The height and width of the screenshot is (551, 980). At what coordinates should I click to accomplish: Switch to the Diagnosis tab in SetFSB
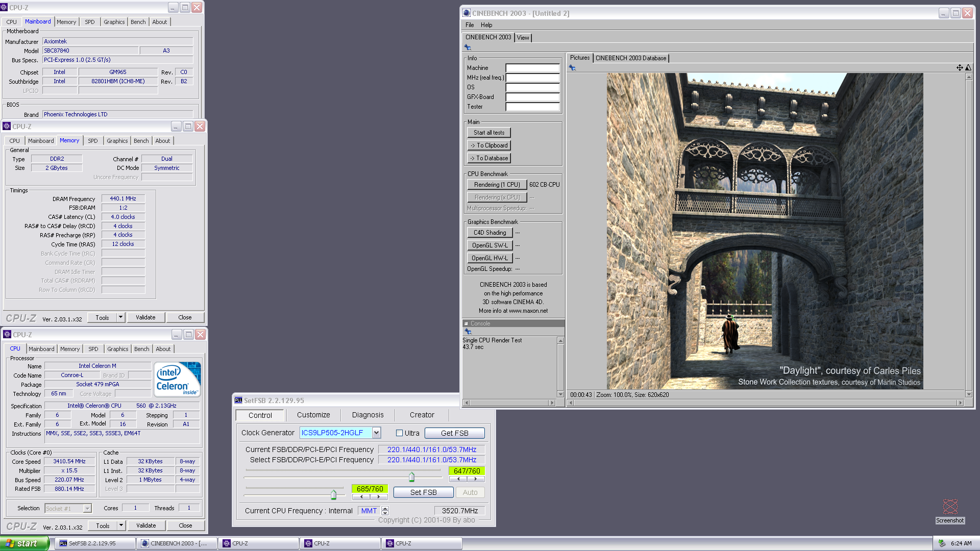point(367,415)
